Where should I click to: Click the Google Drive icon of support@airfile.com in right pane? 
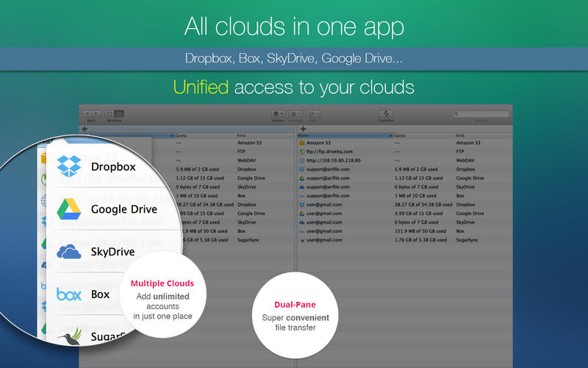302,178
